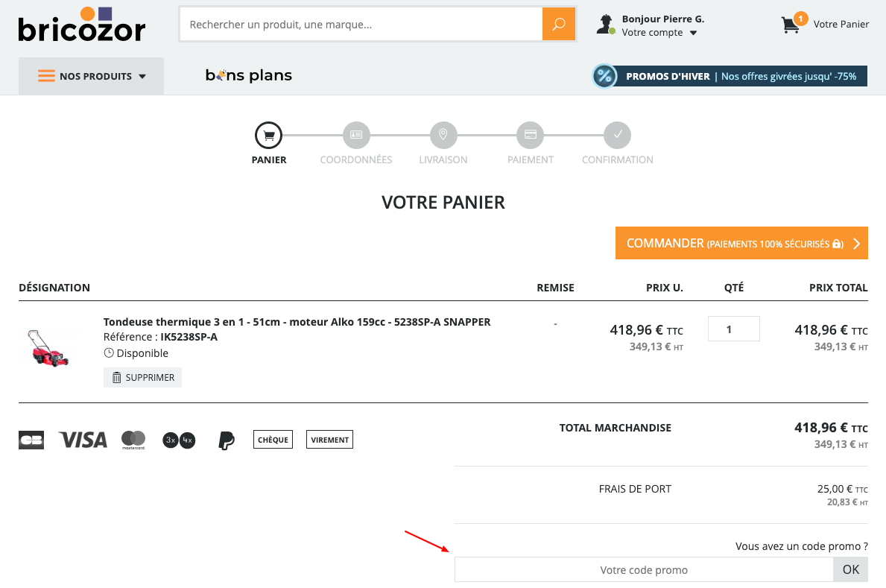Open the bons plans section

click(249, 75)
